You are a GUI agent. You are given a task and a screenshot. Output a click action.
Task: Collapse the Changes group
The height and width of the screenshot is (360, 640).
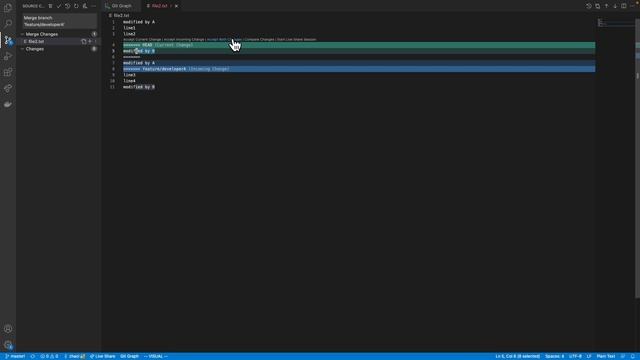[x=22, y=49]
